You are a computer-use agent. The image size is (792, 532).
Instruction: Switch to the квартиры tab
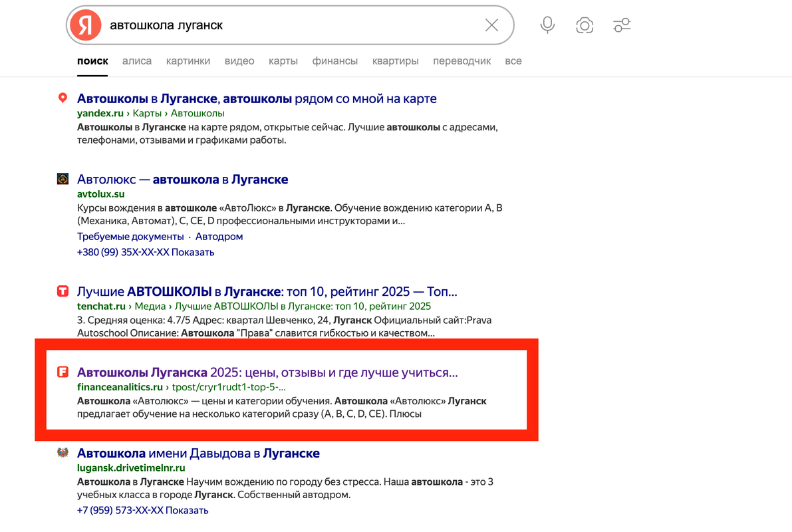(x=396, y=61)
